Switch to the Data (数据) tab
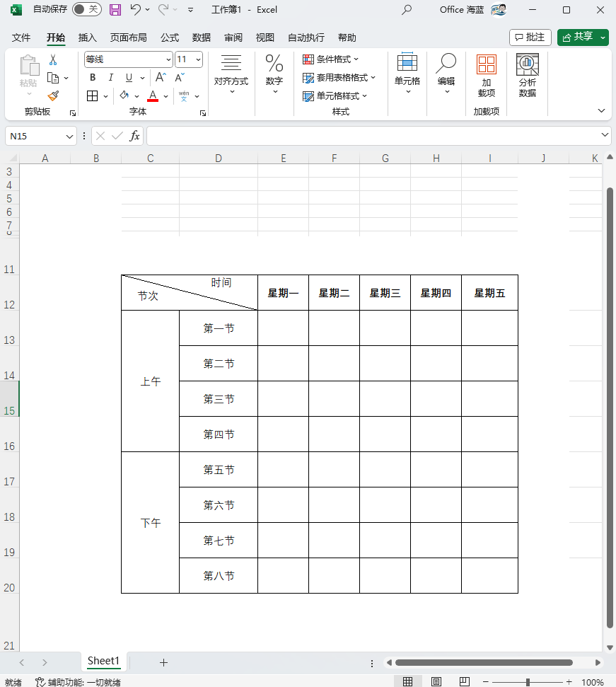616x687 pixels. (202, 37)
